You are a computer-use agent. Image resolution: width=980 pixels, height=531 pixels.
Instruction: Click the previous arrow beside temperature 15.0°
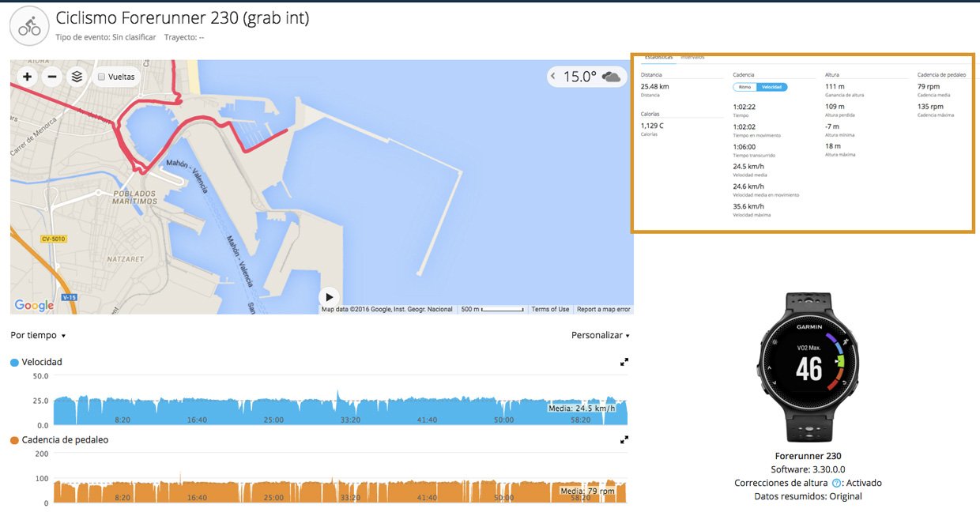tap(553, 77)
